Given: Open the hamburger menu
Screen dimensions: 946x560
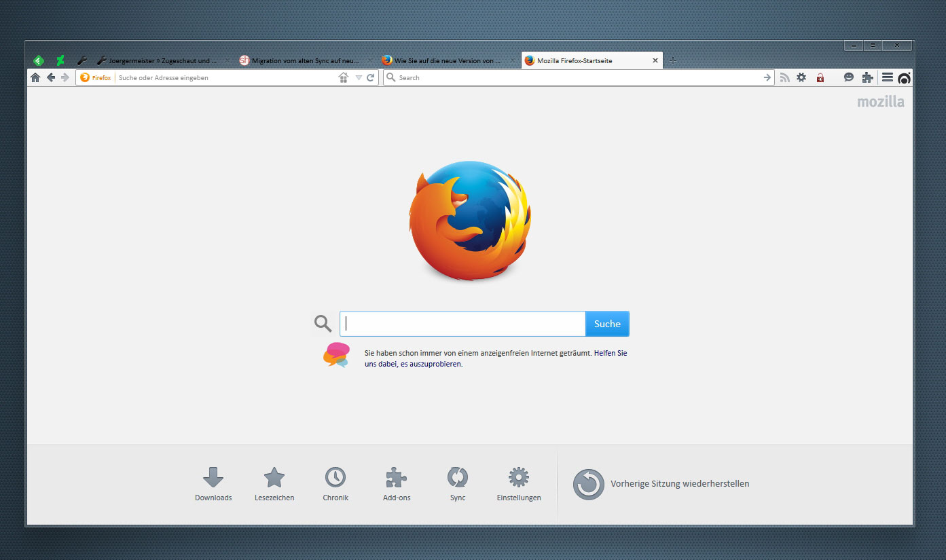Looking at the screenshot, I should pyautogui.click(x=887, y=77).
